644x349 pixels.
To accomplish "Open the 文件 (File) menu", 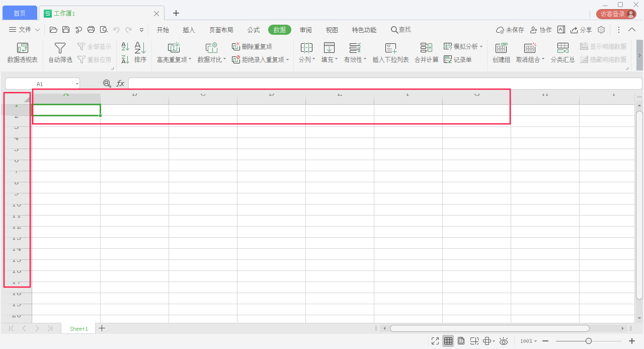I will [x=24, y=30].
